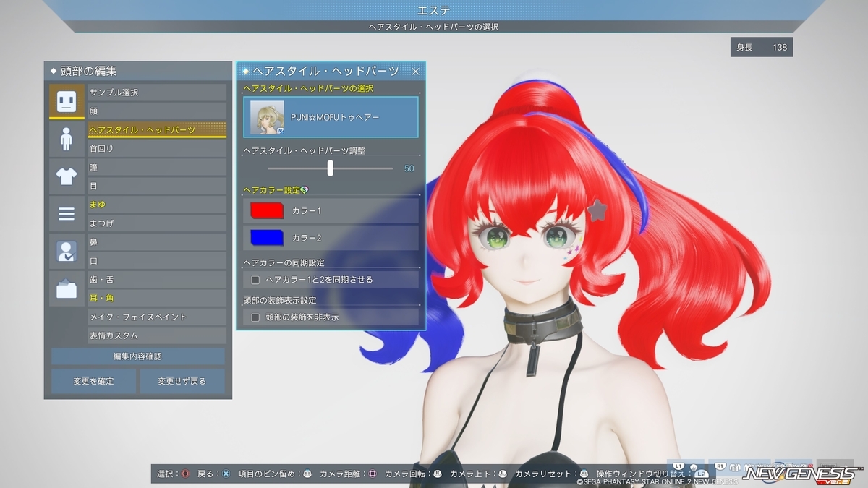This screenshot has width=868, height=488.
Task: Select 鼻 menu item
Action: coord(157,242)
